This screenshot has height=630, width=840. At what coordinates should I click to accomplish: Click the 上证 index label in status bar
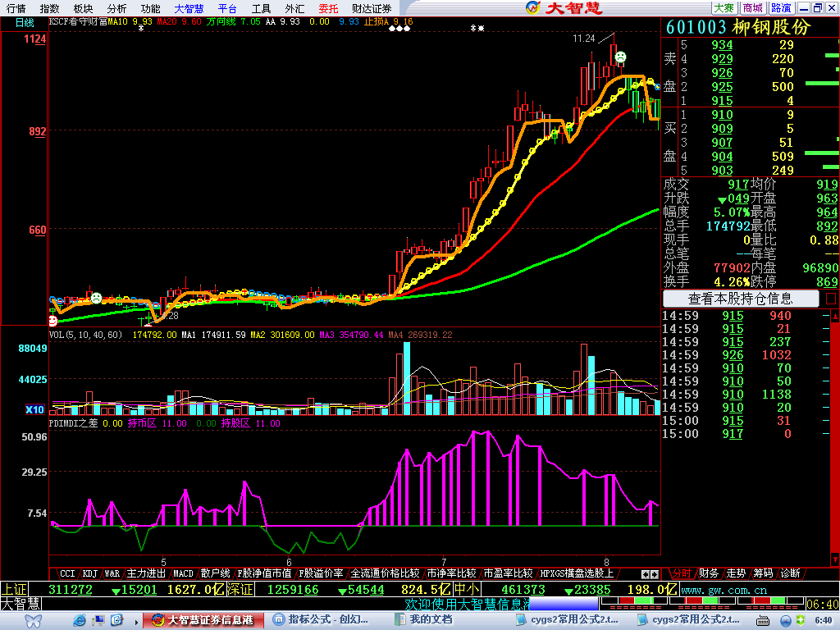[15, 590]
